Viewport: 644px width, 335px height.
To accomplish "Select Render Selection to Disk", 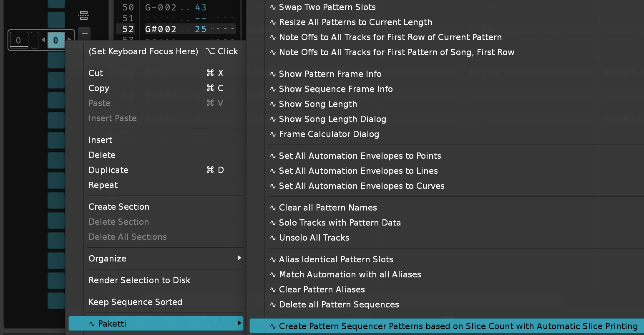I will pyautogui.click(x=139, y=280).
